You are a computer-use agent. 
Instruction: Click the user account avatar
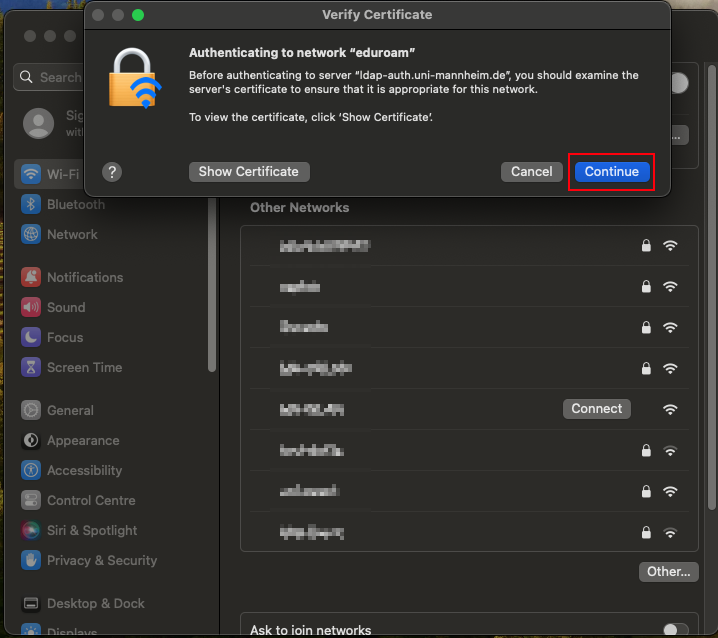38,123
